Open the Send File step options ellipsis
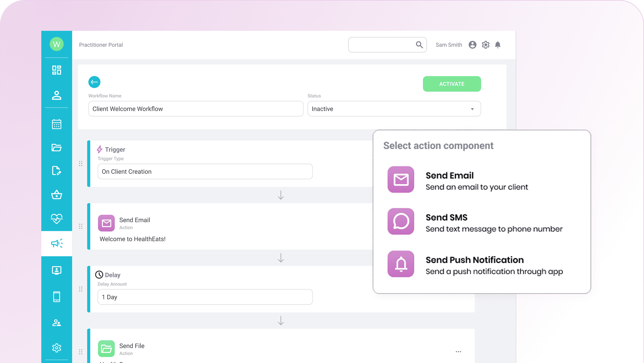The image size is (644, 363). click(x=459, y=352)
